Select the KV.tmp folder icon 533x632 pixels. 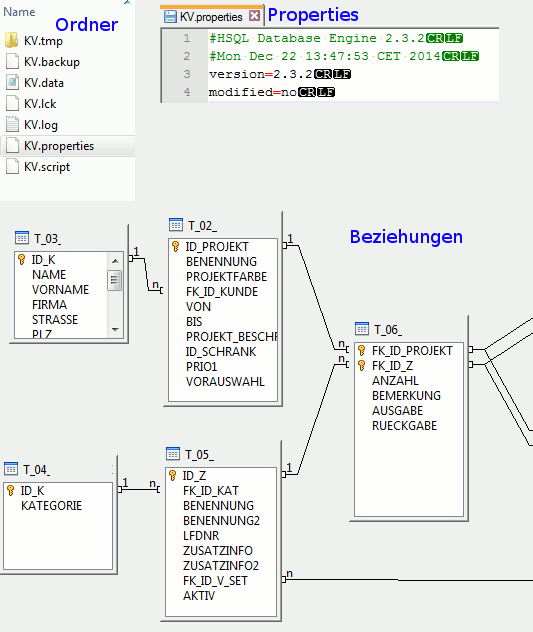pyautogui.click(x=12, y=40)
